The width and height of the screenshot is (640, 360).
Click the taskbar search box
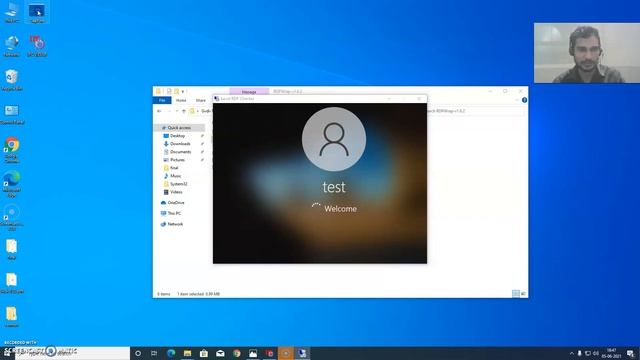coord(73,353)
